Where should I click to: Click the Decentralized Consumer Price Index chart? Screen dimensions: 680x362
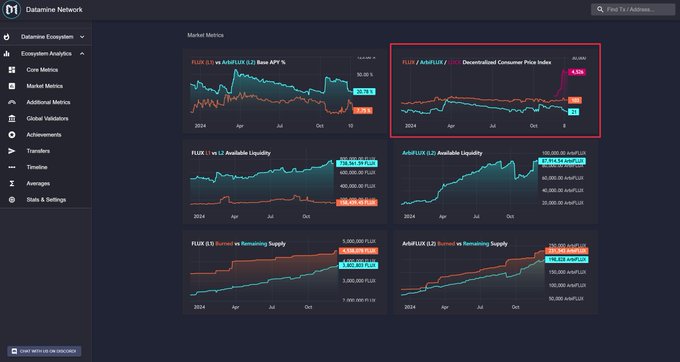click(x=495, y=91)
